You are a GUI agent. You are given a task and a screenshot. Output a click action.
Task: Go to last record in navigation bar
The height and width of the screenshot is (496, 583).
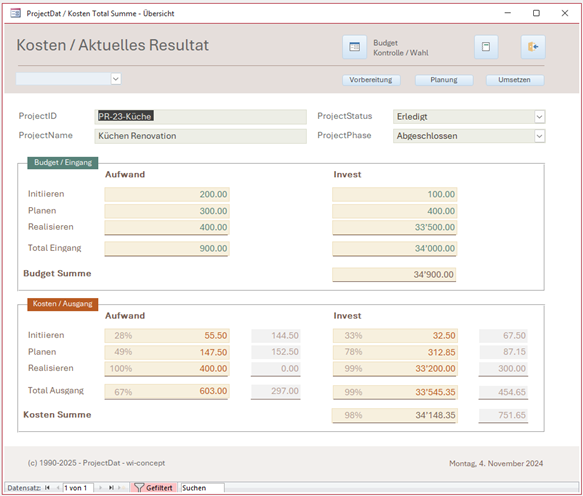pos(111,488)
